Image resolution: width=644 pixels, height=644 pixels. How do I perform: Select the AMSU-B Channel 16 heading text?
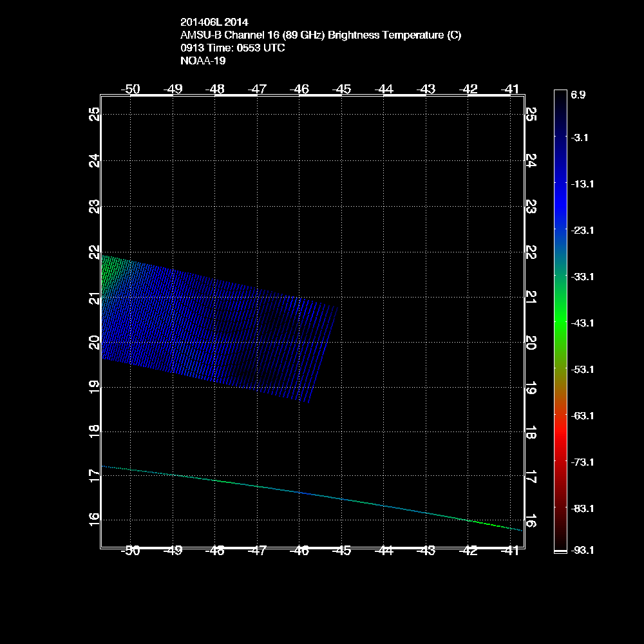321,35
